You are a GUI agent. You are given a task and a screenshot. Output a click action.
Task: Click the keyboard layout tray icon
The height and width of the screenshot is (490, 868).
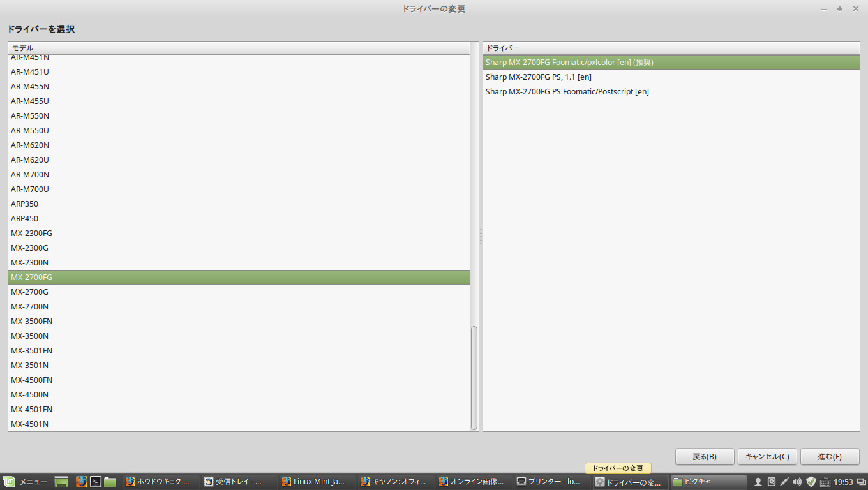pos(825,482)
